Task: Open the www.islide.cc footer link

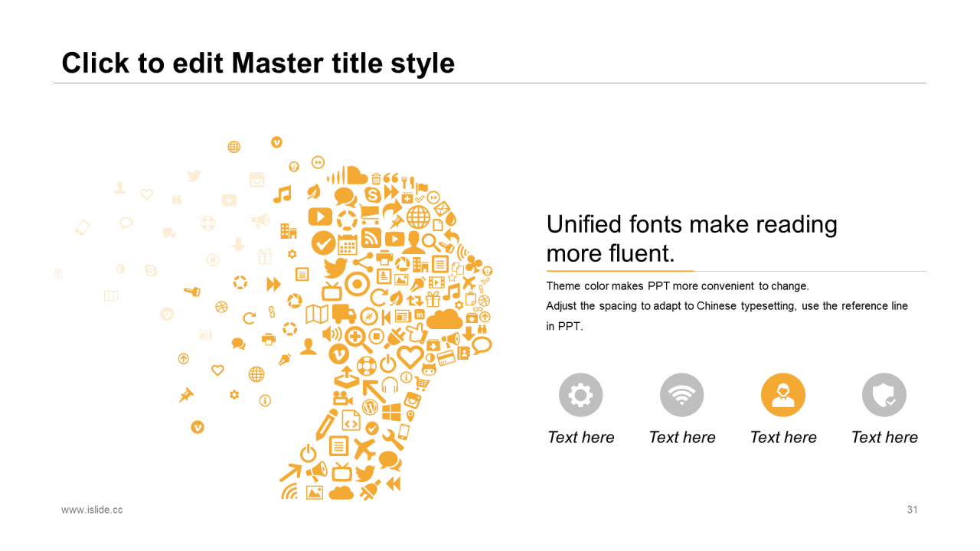Action: click(x=92, y=510)
